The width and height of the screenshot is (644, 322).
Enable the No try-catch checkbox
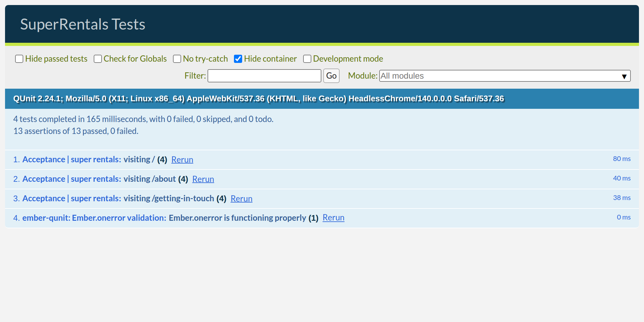[x=177, y=59]
